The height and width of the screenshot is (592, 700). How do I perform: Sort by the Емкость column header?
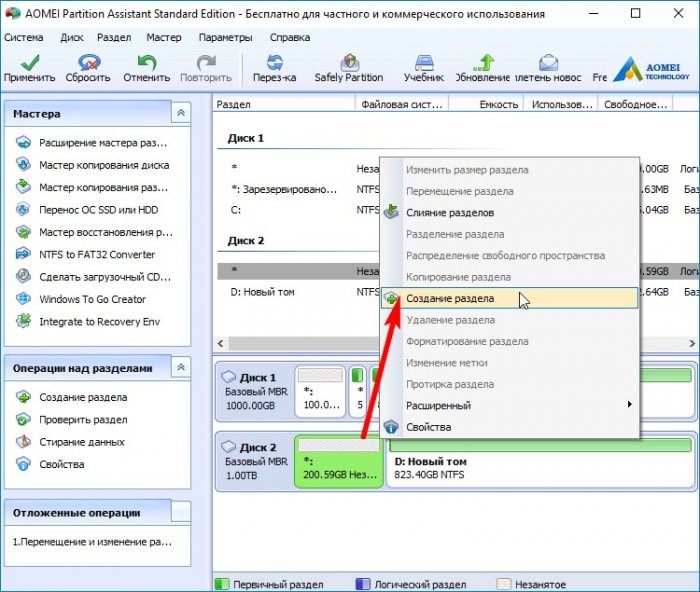tap(486, 104)
